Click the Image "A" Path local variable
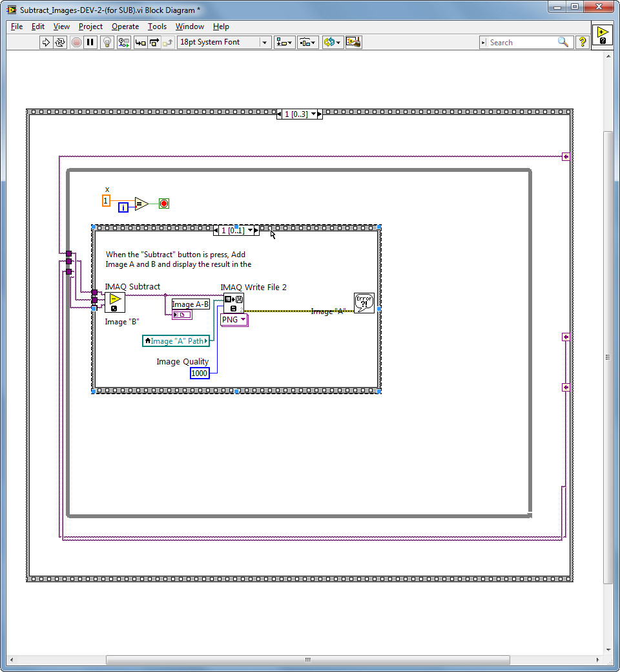 176,341
